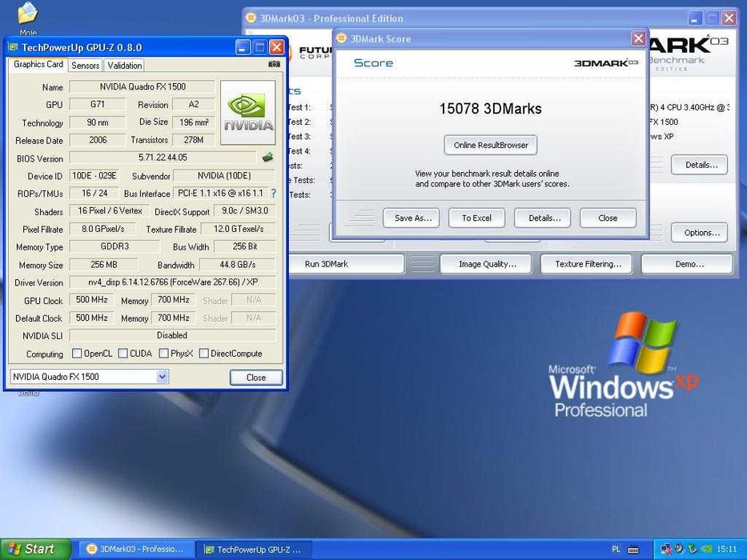Close the 3DMark Score dialog with X
The width and height of the screenshot is (747, 560).
(638, 38)
